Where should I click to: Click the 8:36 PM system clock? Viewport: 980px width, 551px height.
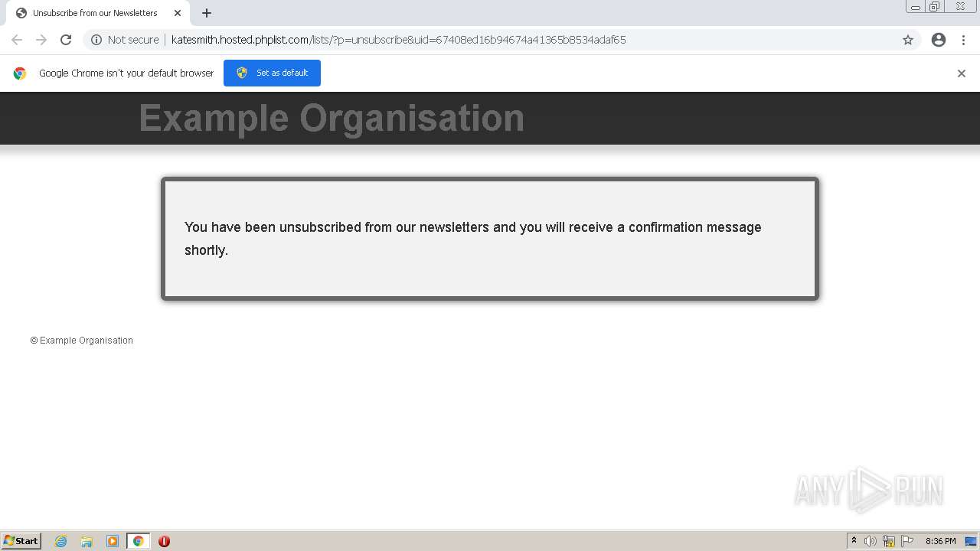point(940,541)
